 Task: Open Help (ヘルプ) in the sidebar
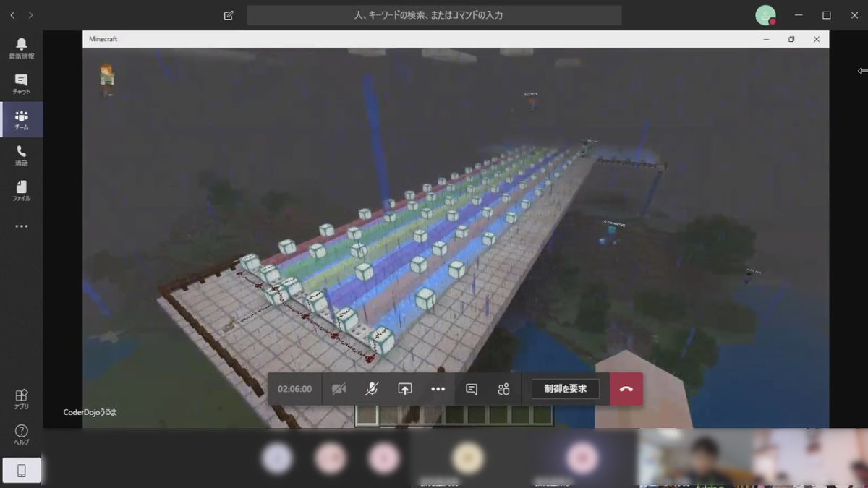tap(21, 435)
